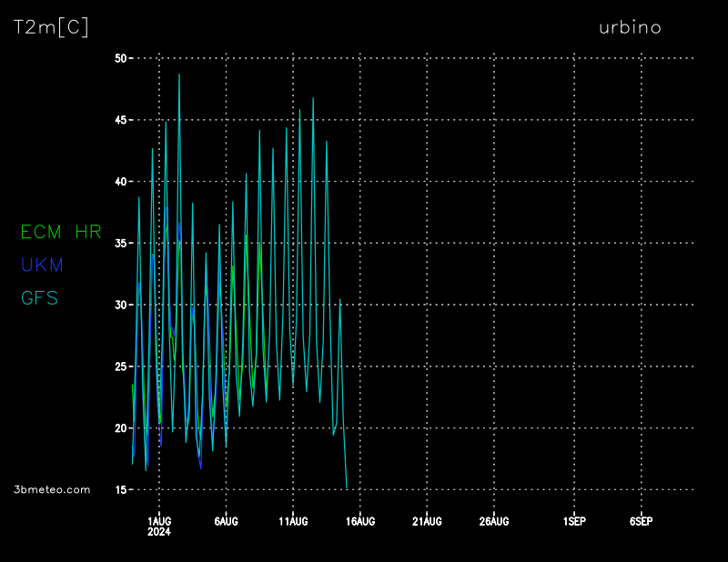
Task: Click the 1AUG 2024 date label
Action: point(159,526)
